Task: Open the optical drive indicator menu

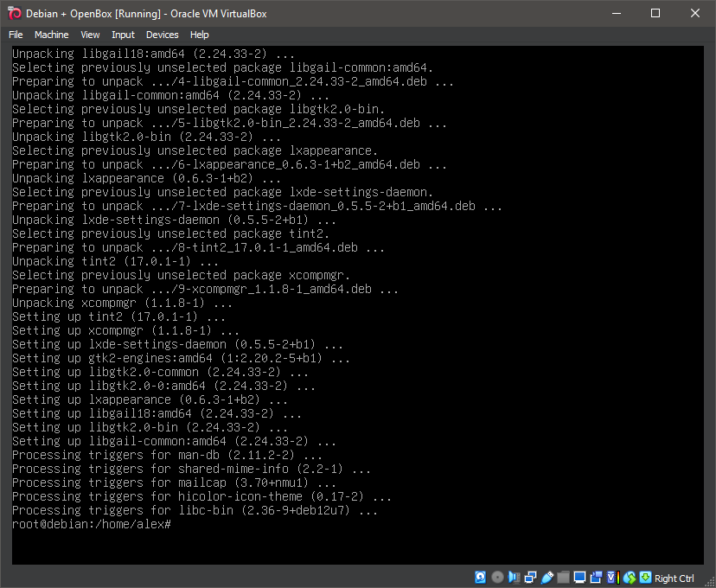Action: (x=497, y=578)
